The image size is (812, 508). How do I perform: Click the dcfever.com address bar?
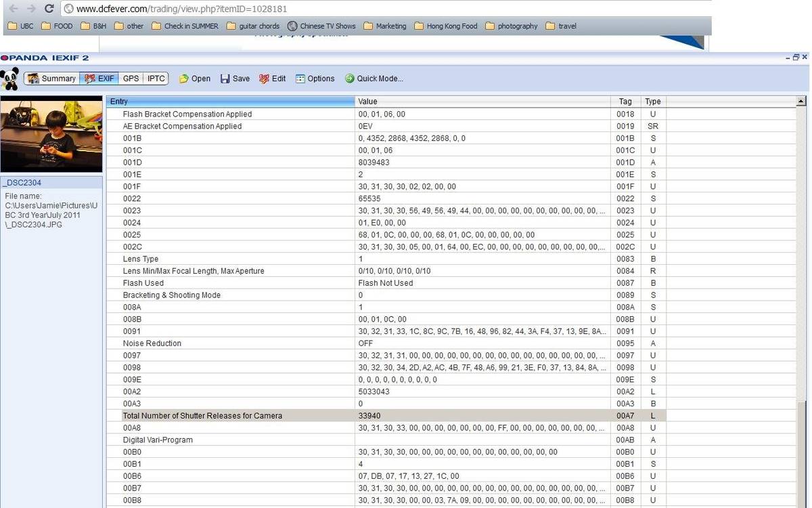tap(386, 9)
